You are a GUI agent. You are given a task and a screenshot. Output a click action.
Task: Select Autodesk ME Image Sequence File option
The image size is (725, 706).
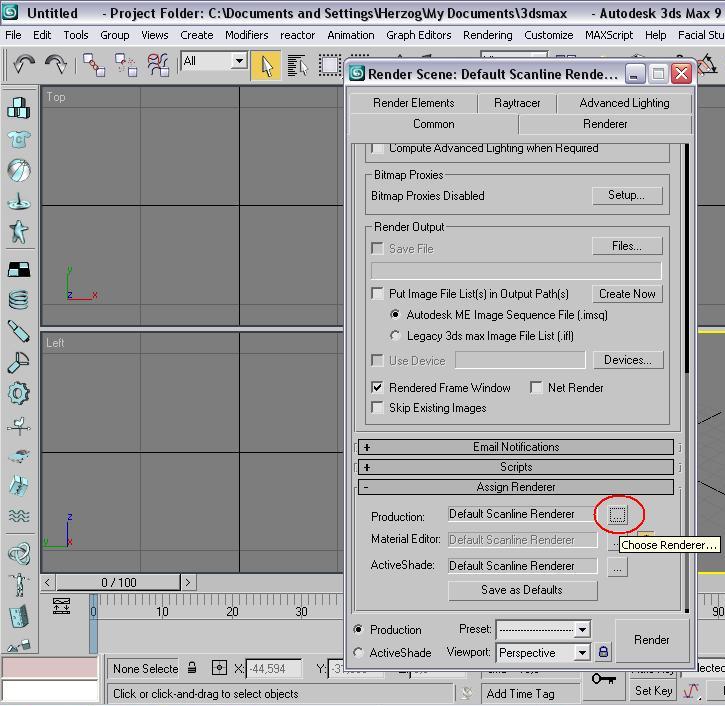(x=395, y=314)
